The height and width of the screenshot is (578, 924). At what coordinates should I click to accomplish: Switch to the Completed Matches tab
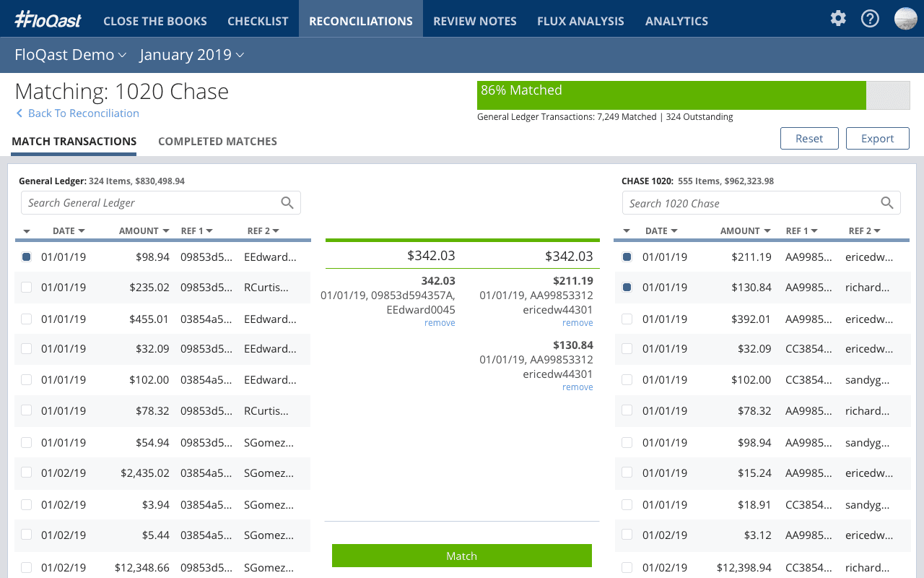[x=217, y=141]
